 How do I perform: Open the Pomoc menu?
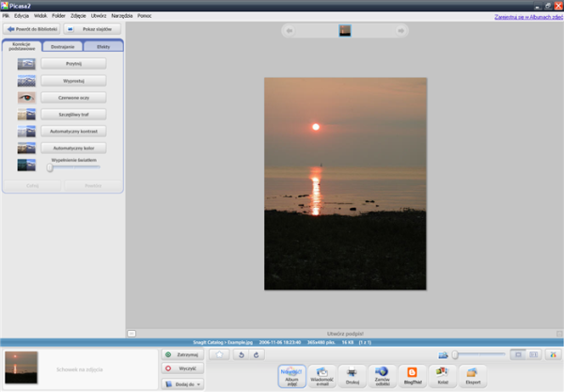(x=144, y=16)
